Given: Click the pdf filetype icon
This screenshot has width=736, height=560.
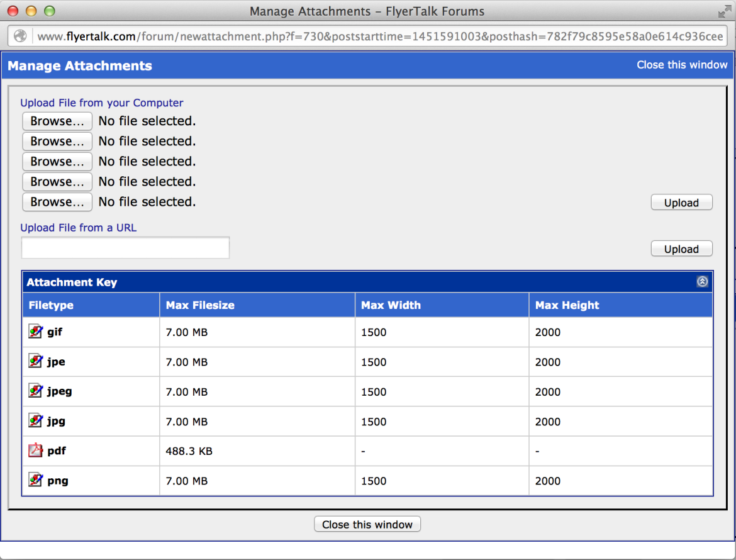Looking at the screenshot, I should click(x=35, y=451).
